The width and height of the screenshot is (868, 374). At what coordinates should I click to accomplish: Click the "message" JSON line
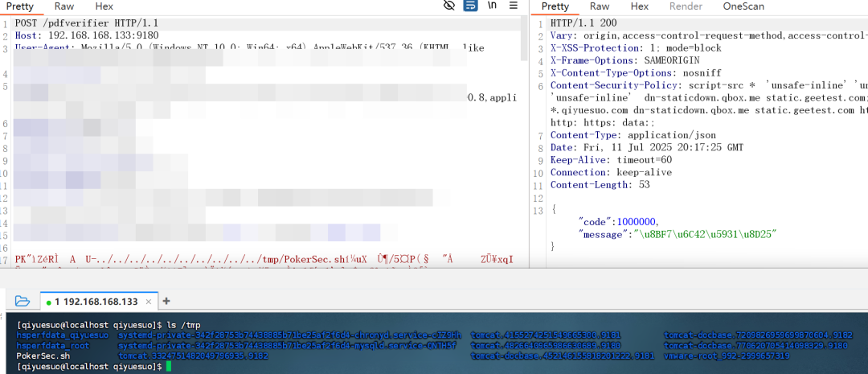click(x=678, y=234)
